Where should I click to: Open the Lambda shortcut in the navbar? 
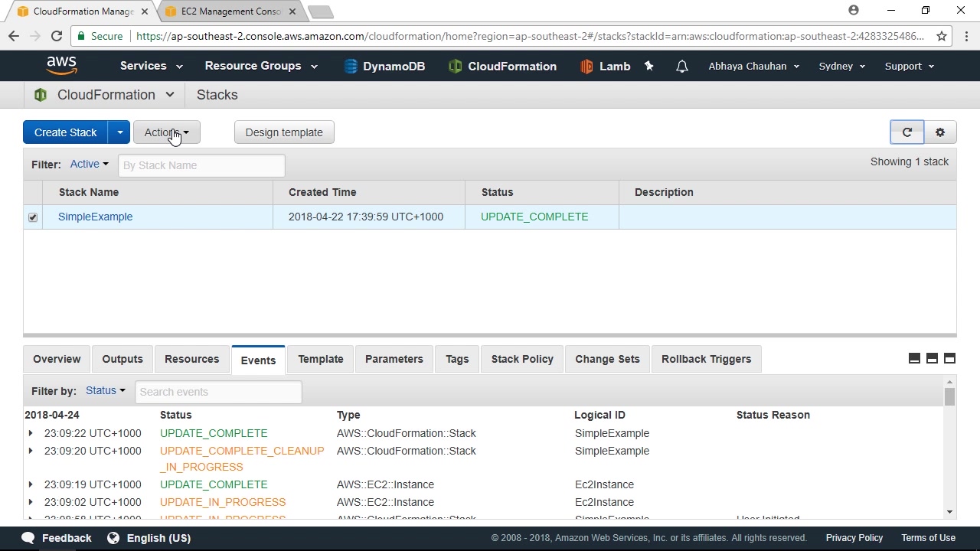pyautogui.click(x=605, y=66)
